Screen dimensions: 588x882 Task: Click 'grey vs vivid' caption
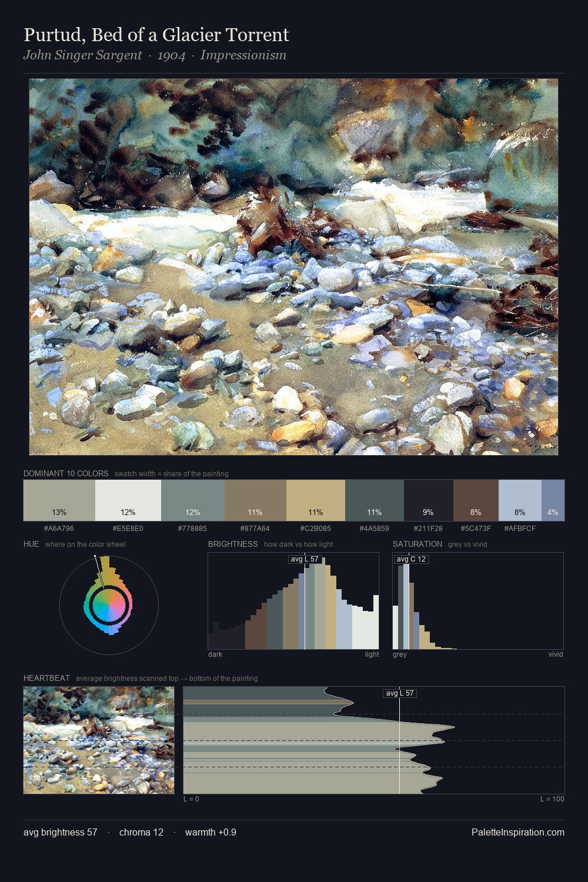pos(468,544)
